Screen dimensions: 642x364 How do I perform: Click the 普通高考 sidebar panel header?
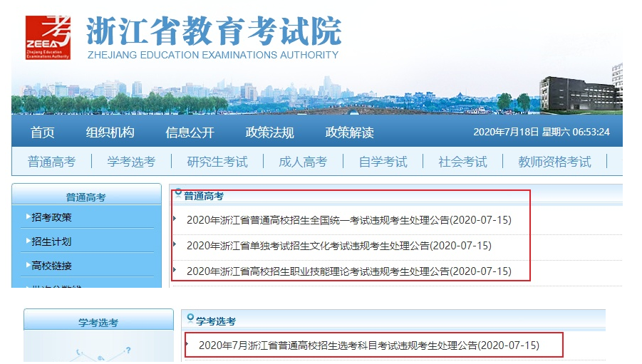[x=86, y=195]
